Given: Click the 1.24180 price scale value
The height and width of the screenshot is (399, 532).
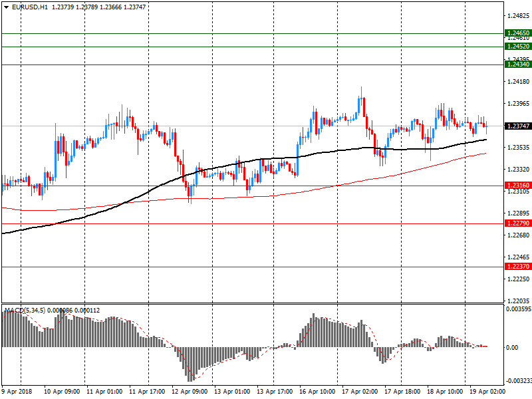Looking at the screenshot, I should point(518,82).
